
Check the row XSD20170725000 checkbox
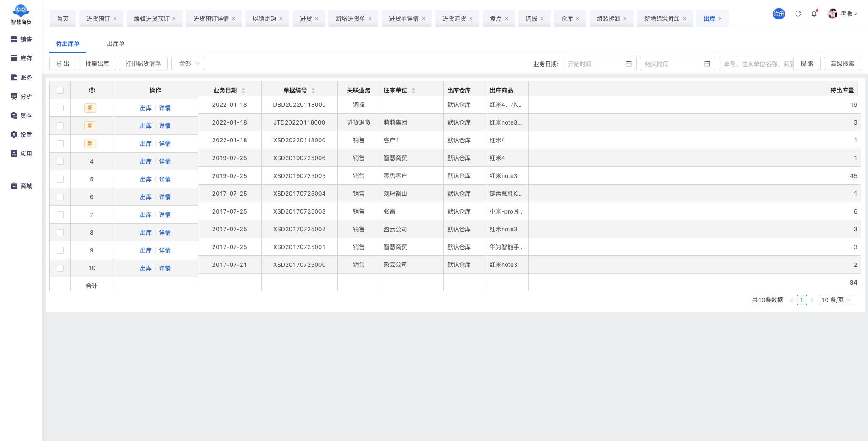(60, 268)
